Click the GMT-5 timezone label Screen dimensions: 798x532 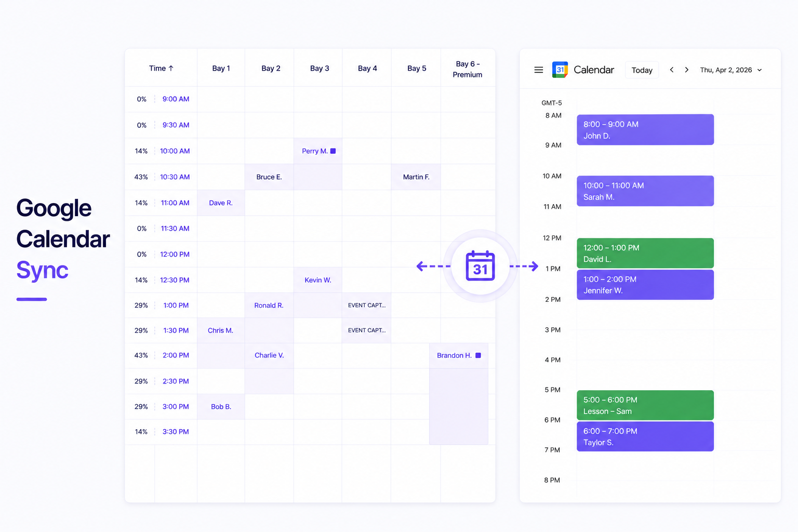pyautogui.click(x=552, y=103)
